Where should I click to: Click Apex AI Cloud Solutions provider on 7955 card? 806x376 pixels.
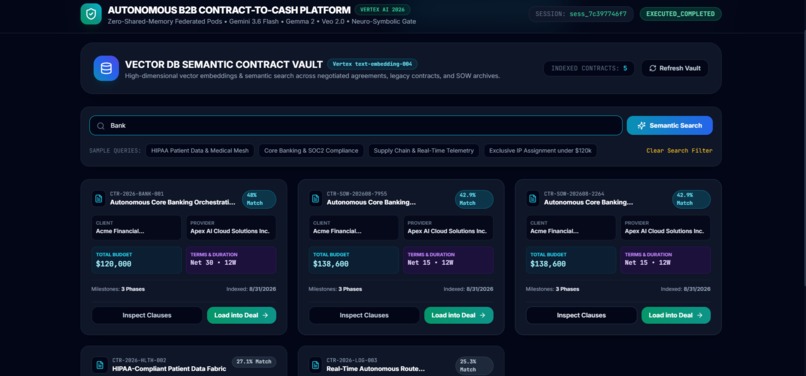tap(447, 231)
